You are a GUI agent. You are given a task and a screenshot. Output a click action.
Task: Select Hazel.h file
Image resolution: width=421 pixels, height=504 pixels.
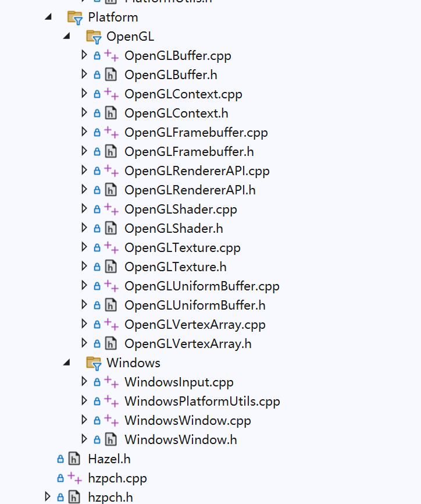(x=109, y=459)
